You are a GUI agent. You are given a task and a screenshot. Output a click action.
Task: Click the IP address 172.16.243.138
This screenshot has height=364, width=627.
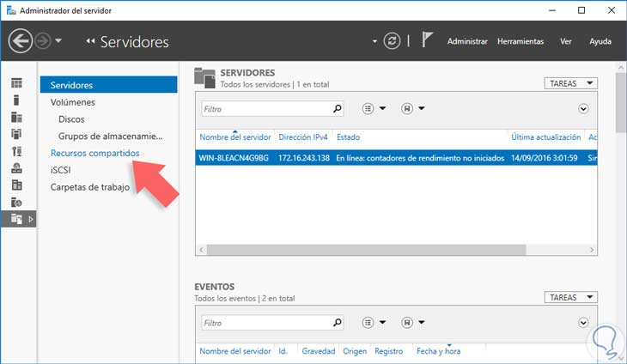(x=304, y=158)
